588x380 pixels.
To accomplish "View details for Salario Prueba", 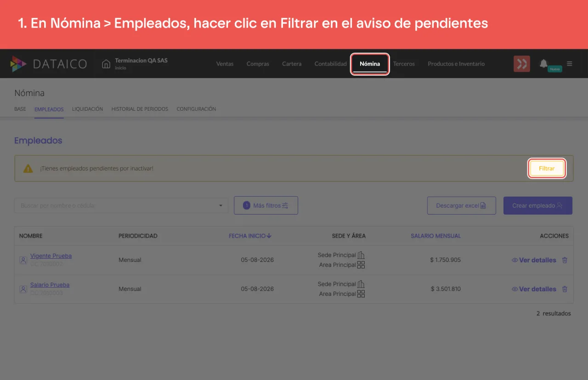I will point(534,289).
